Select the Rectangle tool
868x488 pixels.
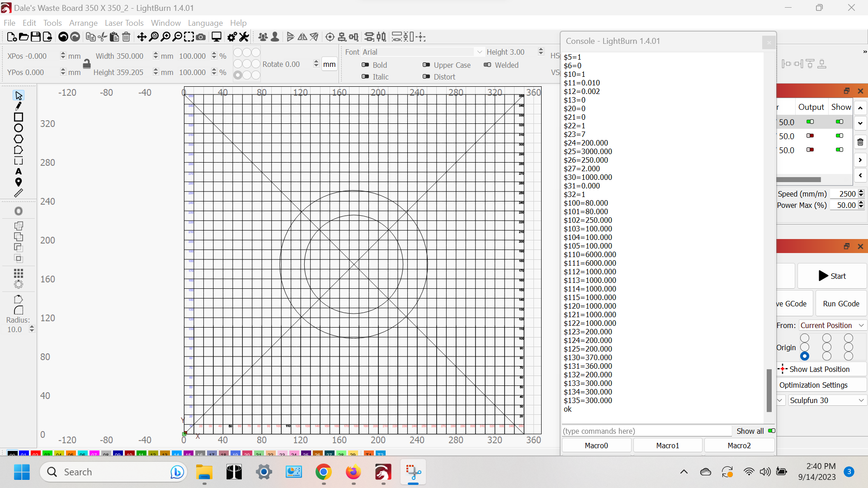point(19,117)
